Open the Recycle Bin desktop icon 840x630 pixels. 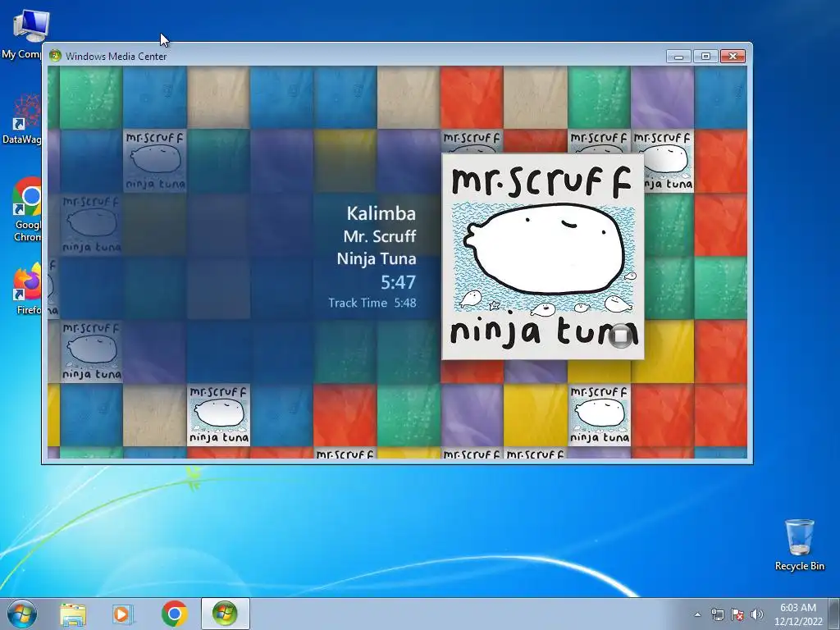coord(799,545)
